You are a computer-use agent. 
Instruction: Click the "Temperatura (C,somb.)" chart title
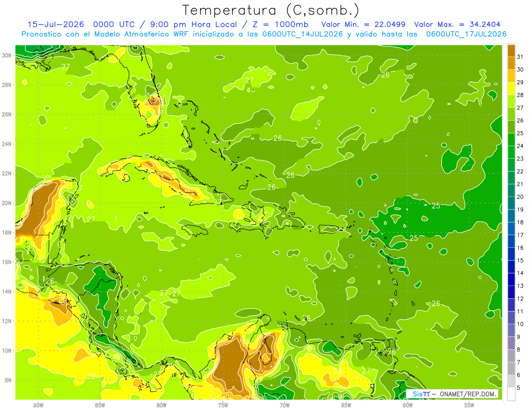[271, 10]
